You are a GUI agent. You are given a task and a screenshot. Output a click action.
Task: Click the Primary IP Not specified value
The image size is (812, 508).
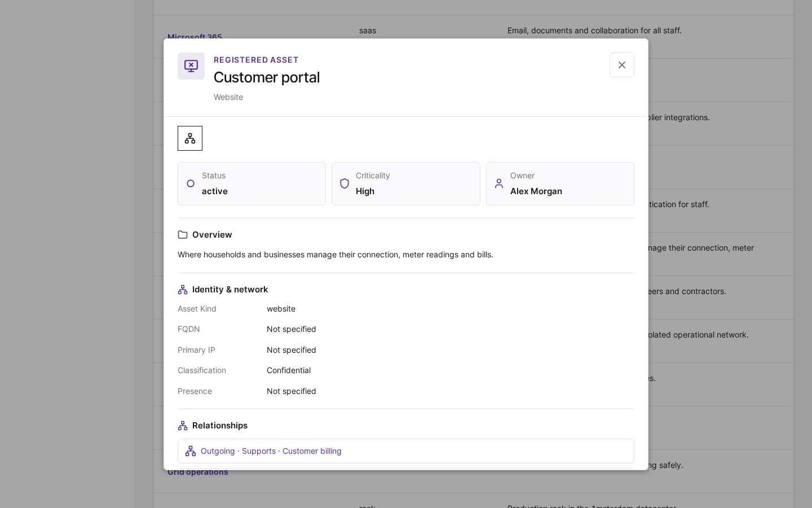click(x=292, y=350)
